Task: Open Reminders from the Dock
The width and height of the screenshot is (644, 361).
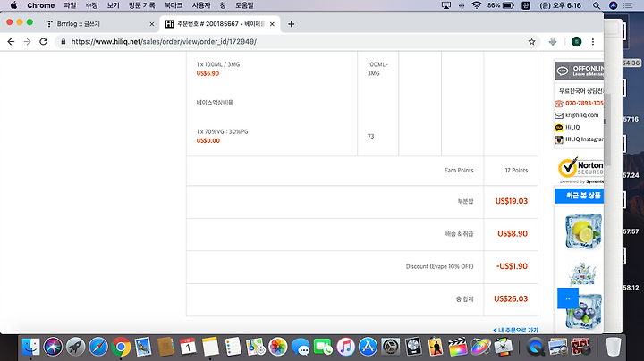Action: (x=233, y=347)
